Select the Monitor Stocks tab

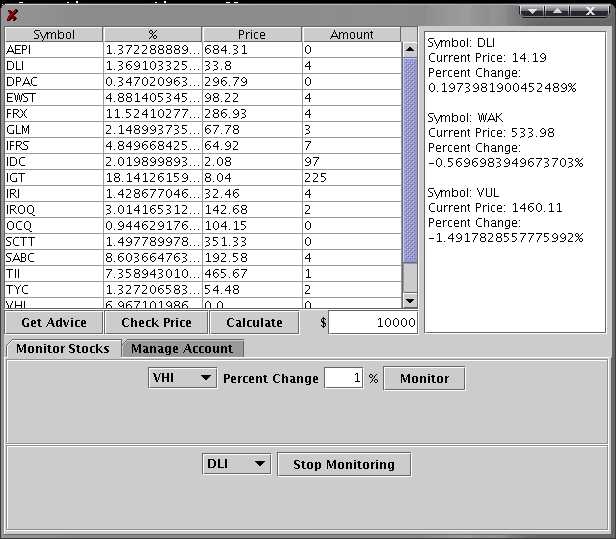tap(63, 349)
